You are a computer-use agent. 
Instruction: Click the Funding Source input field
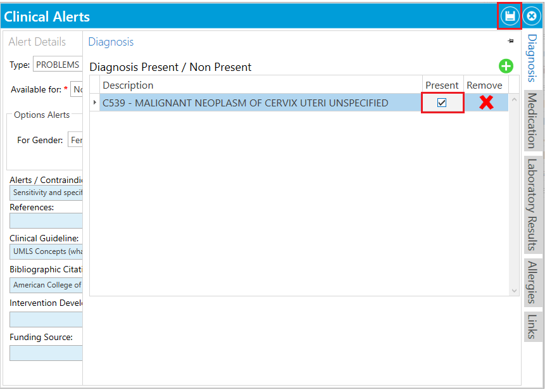(x=46, y=353)
